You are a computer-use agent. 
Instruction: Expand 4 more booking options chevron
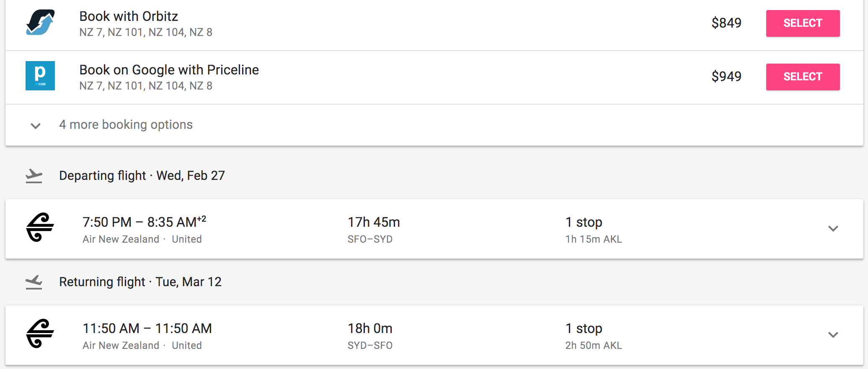36,126
